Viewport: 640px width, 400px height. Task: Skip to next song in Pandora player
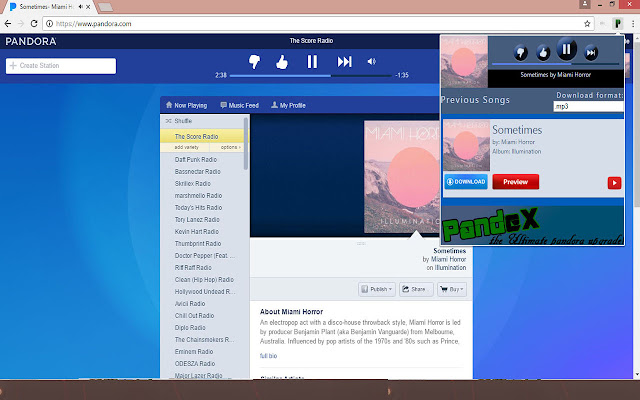pyautogui.click(x=344, y=62)
